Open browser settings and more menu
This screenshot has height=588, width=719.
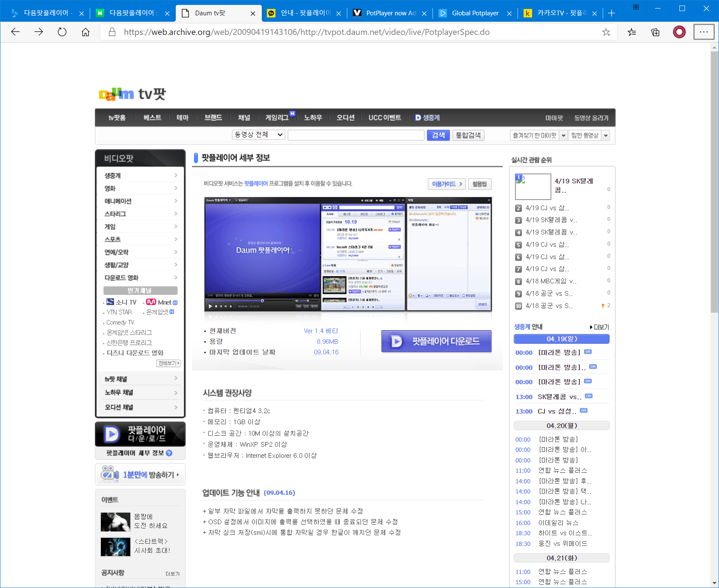[x=704, y=32]
